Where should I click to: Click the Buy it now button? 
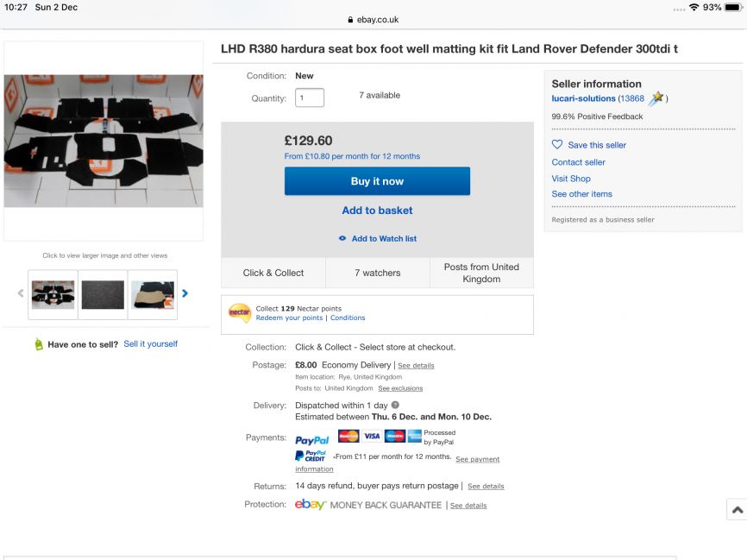click(377, 181)
